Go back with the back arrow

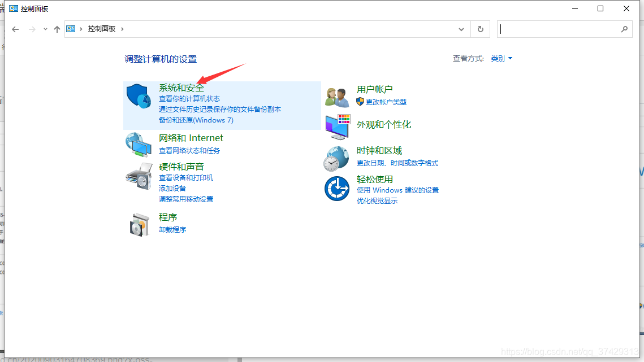click(x=15, y=29)
